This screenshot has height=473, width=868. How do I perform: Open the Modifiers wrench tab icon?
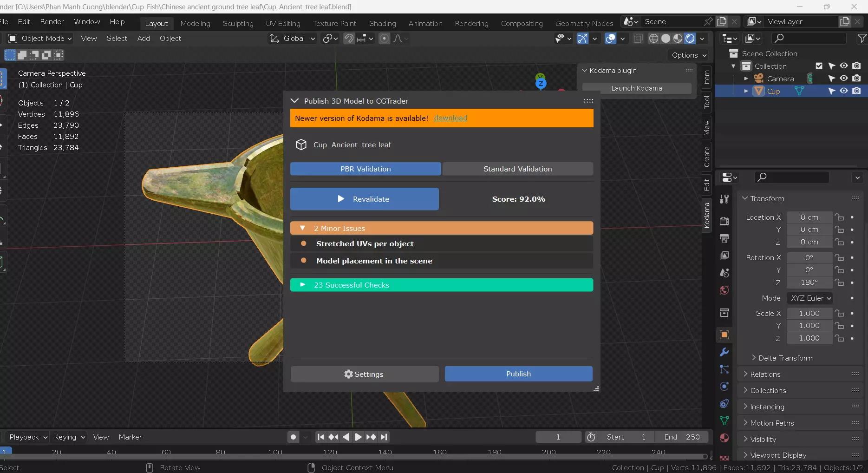[724, 352]
